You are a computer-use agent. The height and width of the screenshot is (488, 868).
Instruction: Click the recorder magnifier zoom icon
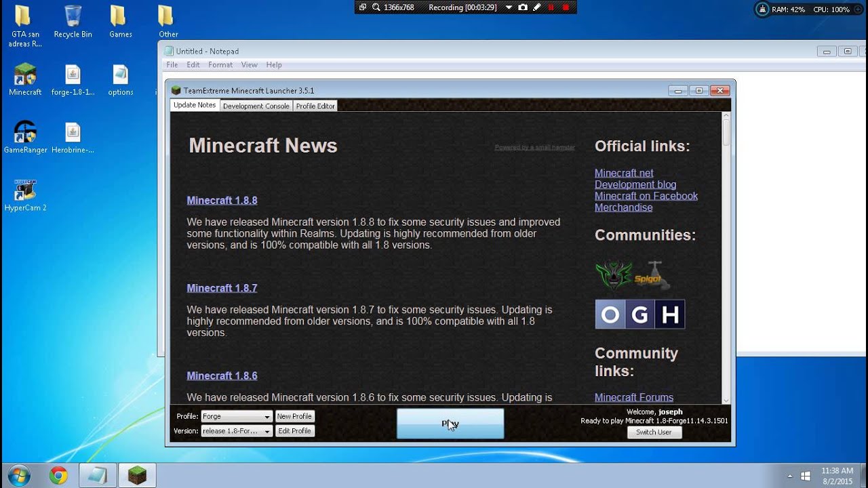376,7
